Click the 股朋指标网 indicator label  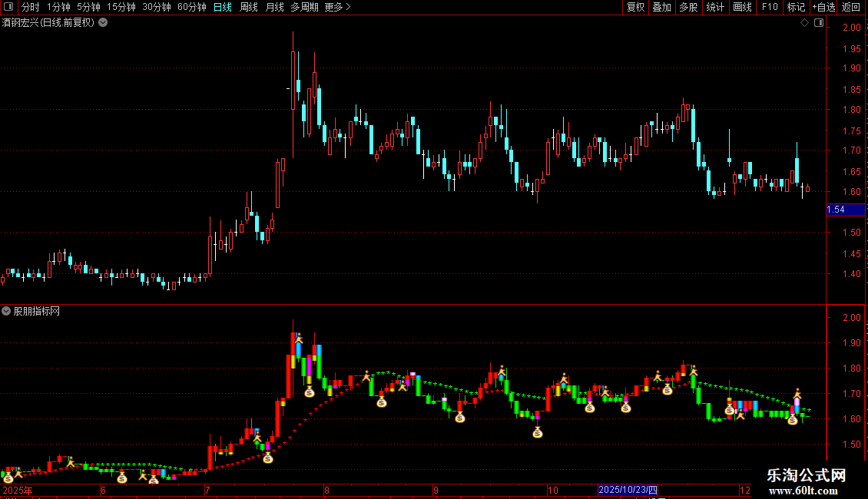37,312
